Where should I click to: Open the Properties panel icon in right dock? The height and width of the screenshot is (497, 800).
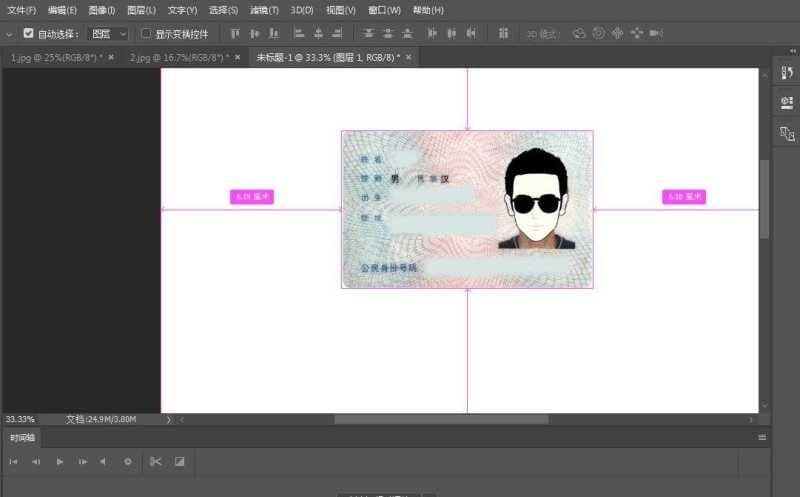tap(786, 102)
